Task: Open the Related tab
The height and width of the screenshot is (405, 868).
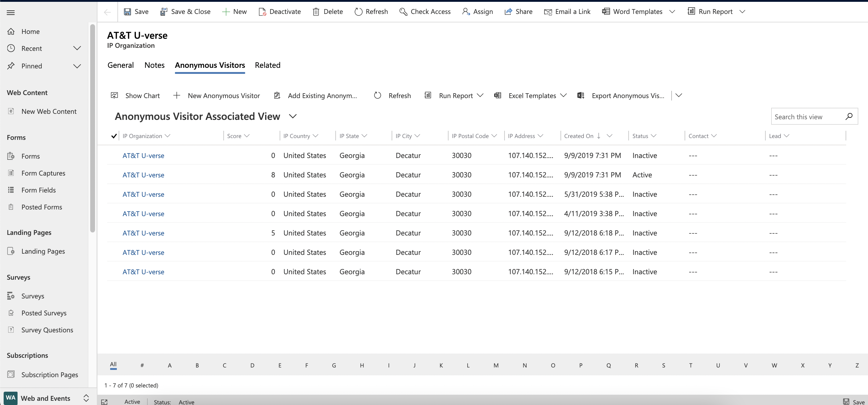Action: (x=268, y=65)
